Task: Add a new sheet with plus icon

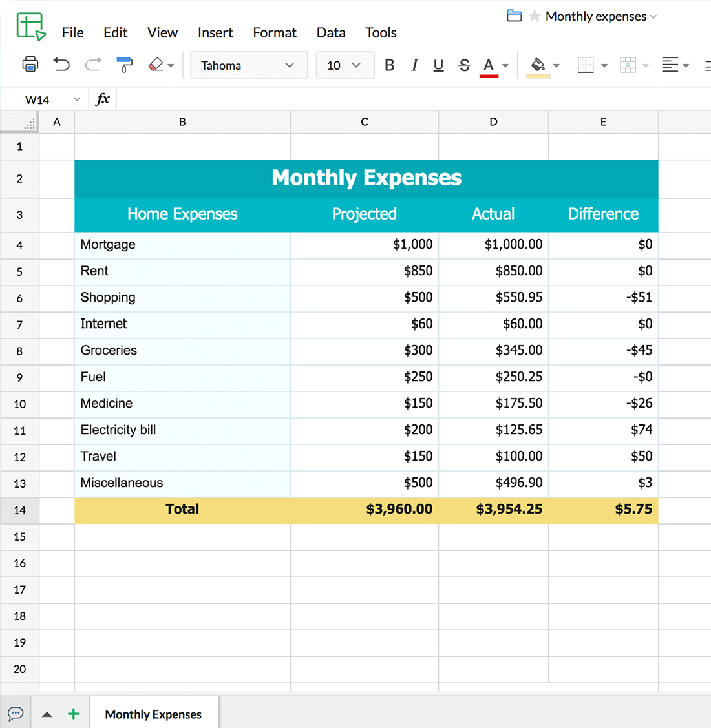Action: pyautogui.click(x=74, y=714)
